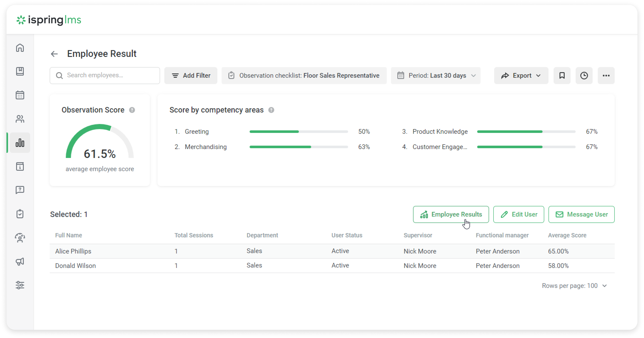Open the Users section in sidebar

click(20, 119)
